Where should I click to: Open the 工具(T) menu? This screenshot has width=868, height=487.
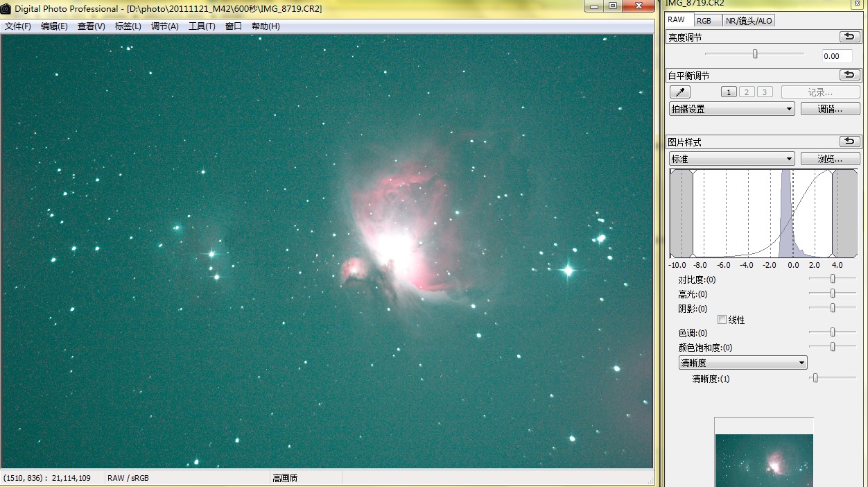pyautogui.click(x=202, y=26)
